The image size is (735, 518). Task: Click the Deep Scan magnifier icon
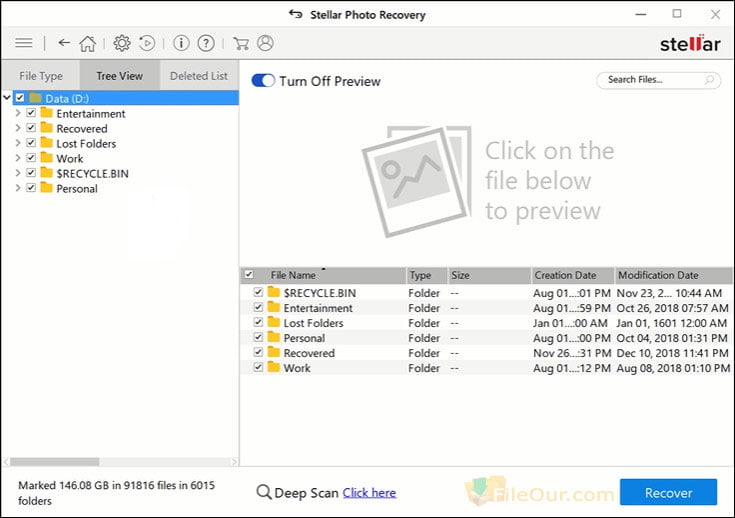point(263,492)
